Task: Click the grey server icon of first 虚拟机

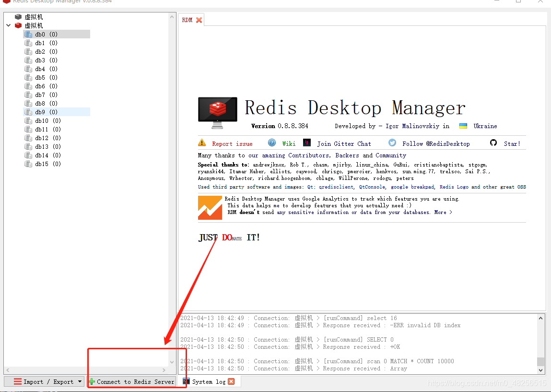Action: tap(18, 17)
